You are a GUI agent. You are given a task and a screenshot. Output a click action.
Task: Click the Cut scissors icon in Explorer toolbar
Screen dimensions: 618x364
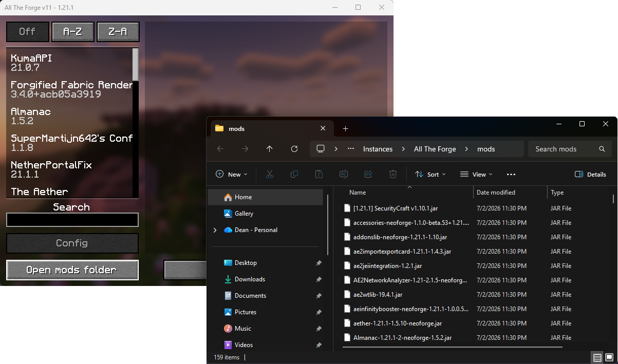[x=269, y=174]
